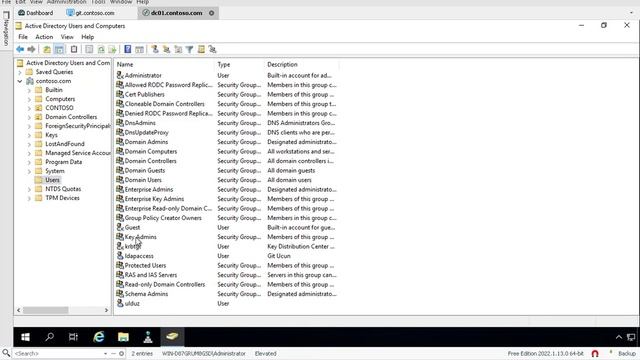Click into the Search input field
Image resolution: width=640 pixels, height=360 pixels.
coord(57,353)
